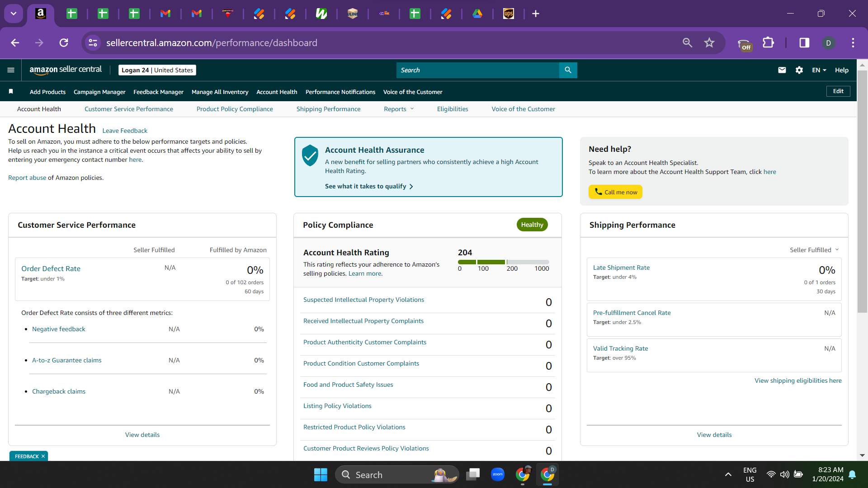Focus the Seller Central Search field
Screen dimensions: 868x488
(477, 70)
